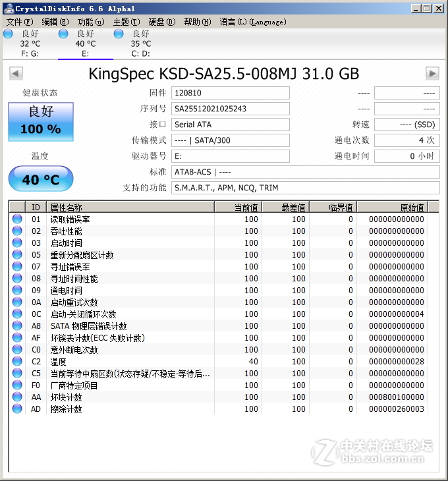Viewport: 448px width, 481px height.
Task: Click status icon for attribute 0A 启动重试次数
Action: coord(17,302)
